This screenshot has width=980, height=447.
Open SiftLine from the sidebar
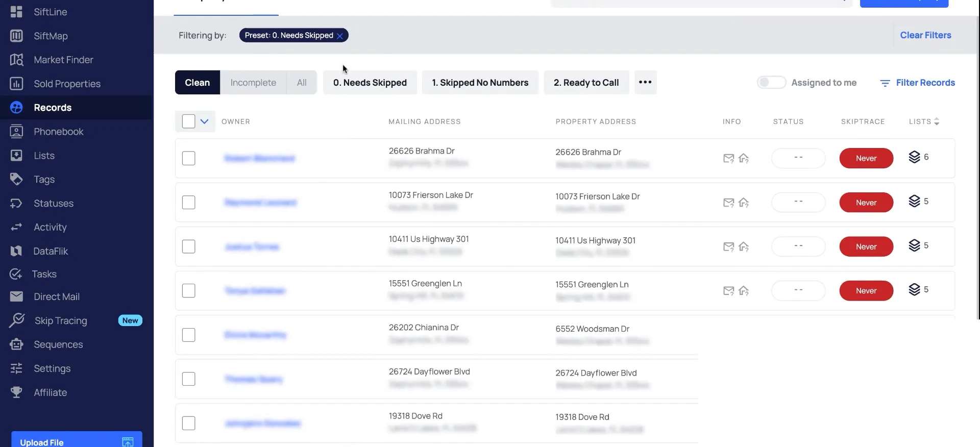pos(50,12)
